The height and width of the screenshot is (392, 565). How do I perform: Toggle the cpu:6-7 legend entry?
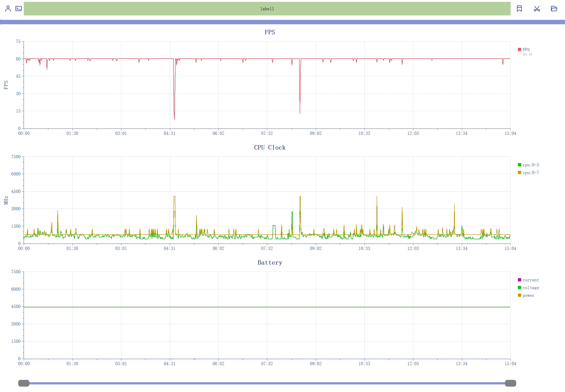(x=530, y=172)
